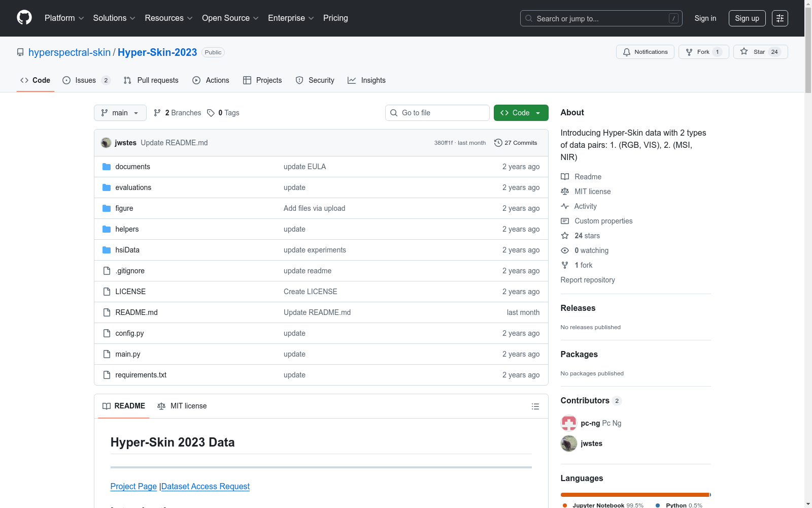812x508 pixels.
Task: Click the LICENSE file icon
Action: click(x=107, y=292)
